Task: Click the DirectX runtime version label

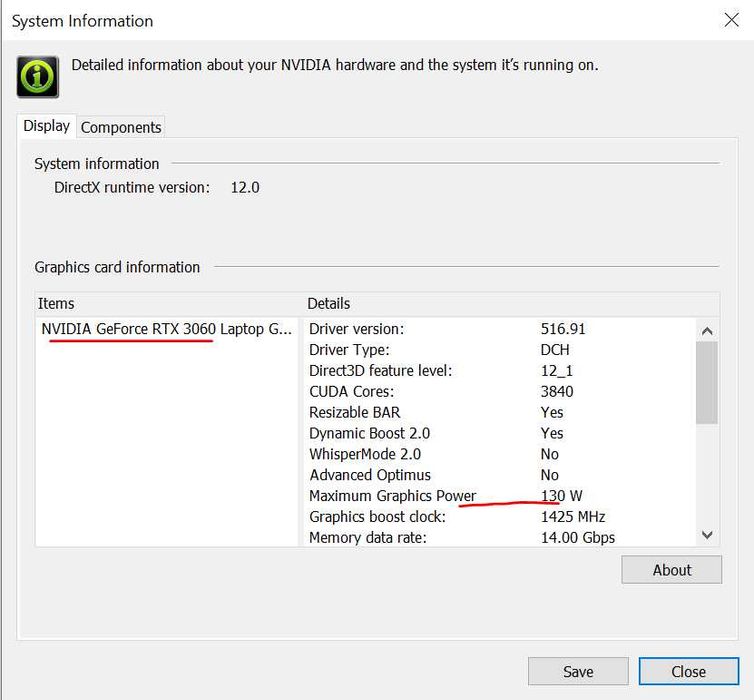Action: pos(132,188)
